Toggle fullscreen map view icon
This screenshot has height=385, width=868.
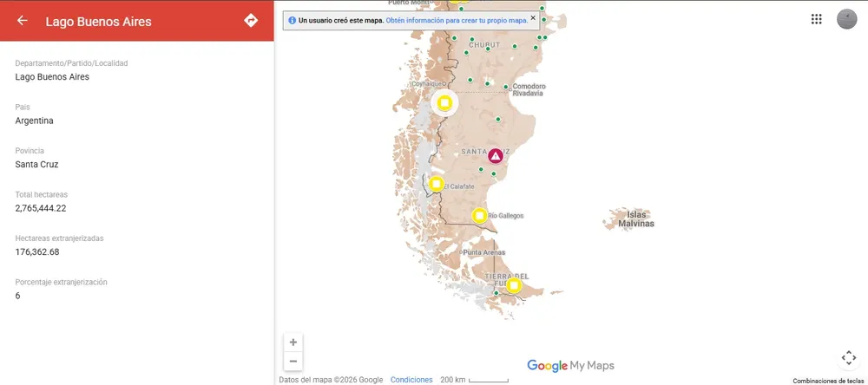pos(849,357)
